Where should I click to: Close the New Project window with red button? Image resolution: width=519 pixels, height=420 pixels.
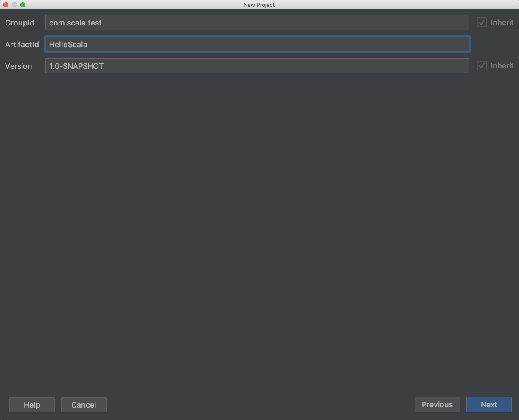pyautogui.click(x=6, y=5)
